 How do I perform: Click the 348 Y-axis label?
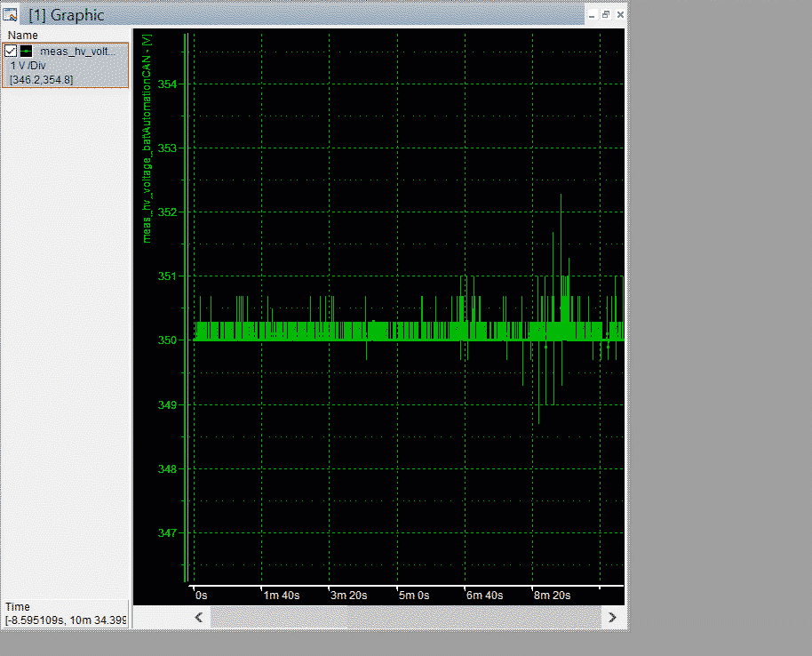tap(167, 469)
